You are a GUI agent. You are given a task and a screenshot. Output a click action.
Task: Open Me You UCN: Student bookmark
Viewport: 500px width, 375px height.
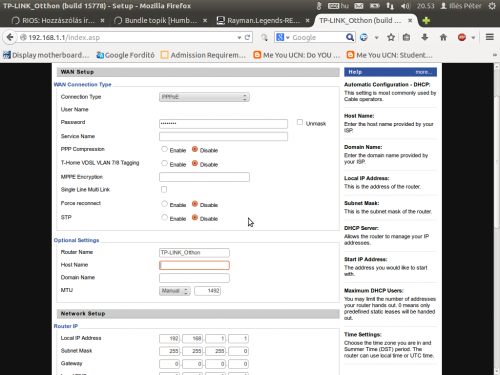click(390, 55)
